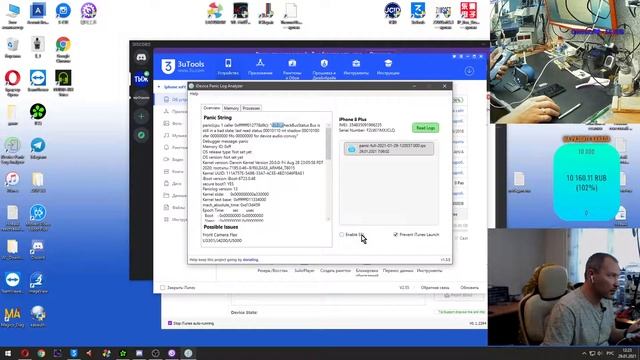Image resolution: width=640 pixels, height=360 pixels.
Task: Click the explore servers compass icon in Discord
Action: [141, 135]
